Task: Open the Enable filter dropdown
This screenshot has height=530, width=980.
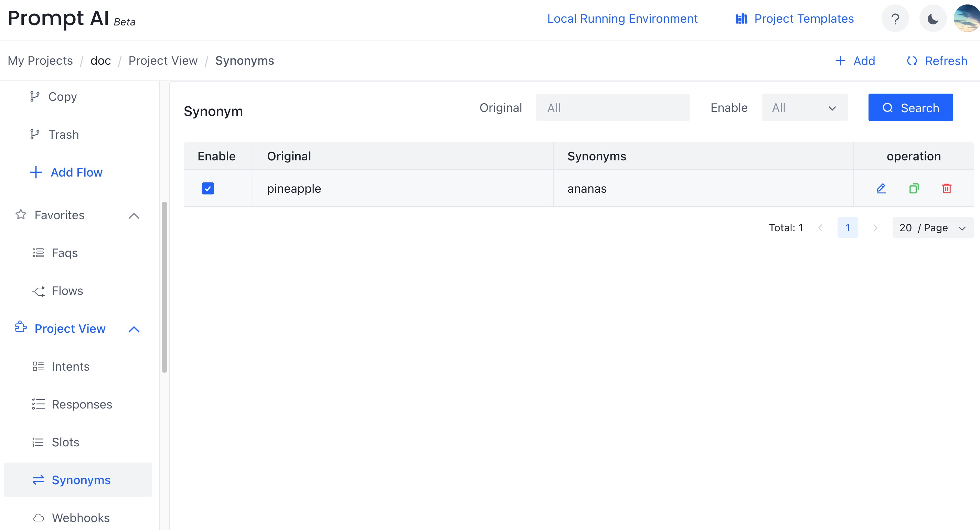Action: coord(804,108)
